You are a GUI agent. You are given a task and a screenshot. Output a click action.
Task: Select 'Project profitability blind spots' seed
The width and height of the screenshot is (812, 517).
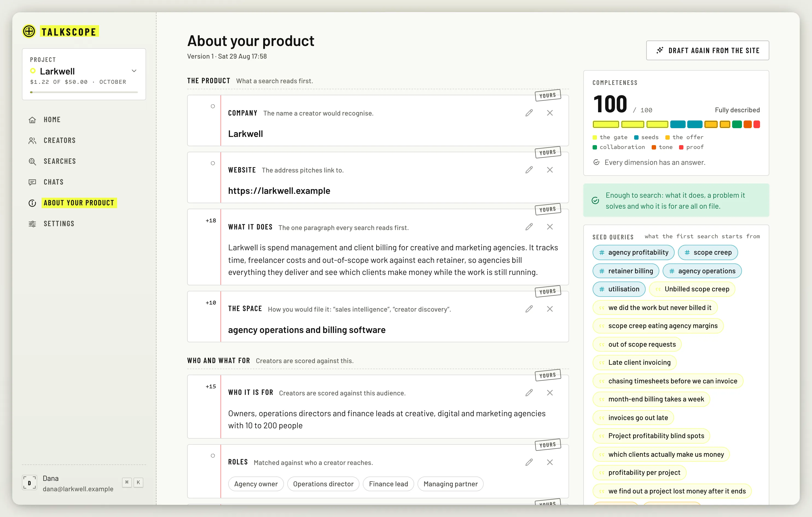pyautogui.click(x=651, y=436)
